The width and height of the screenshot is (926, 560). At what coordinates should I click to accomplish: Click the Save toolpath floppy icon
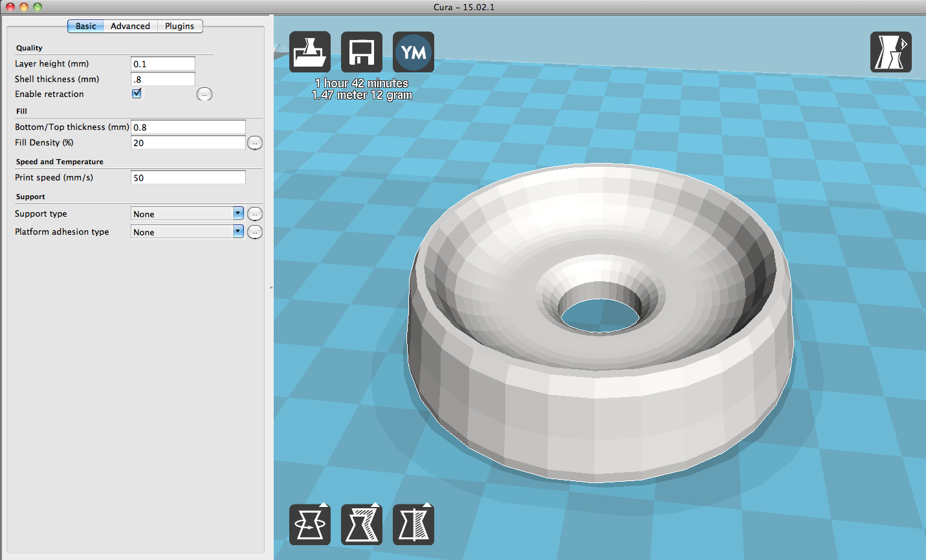(x=361, y=52)
